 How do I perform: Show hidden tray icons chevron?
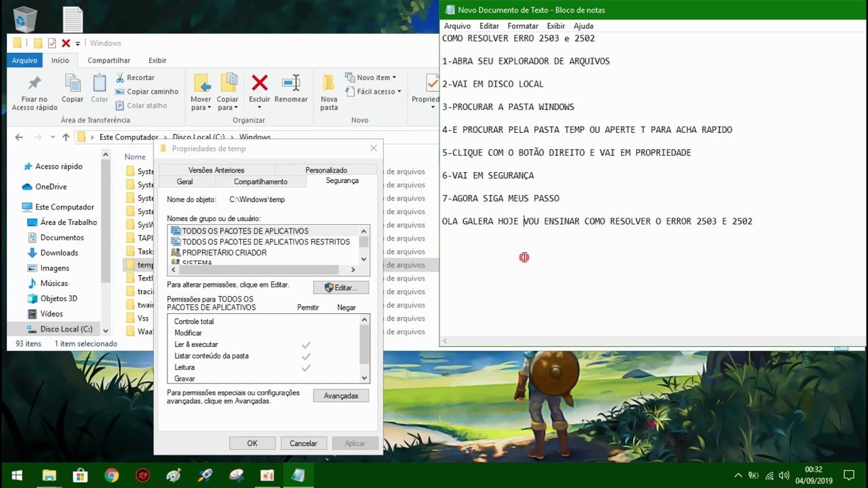pyautogui.click(x=738, y=475)
